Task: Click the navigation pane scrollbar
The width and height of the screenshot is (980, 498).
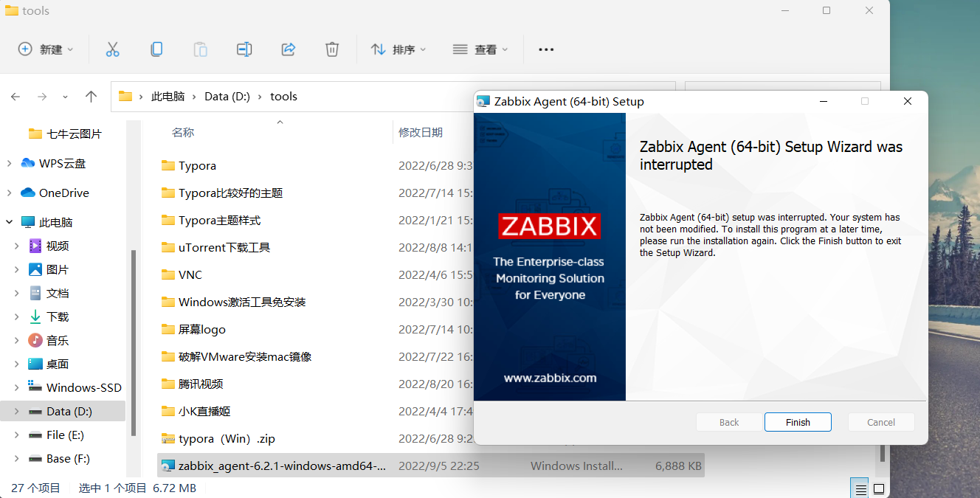Action: [133, 342]
